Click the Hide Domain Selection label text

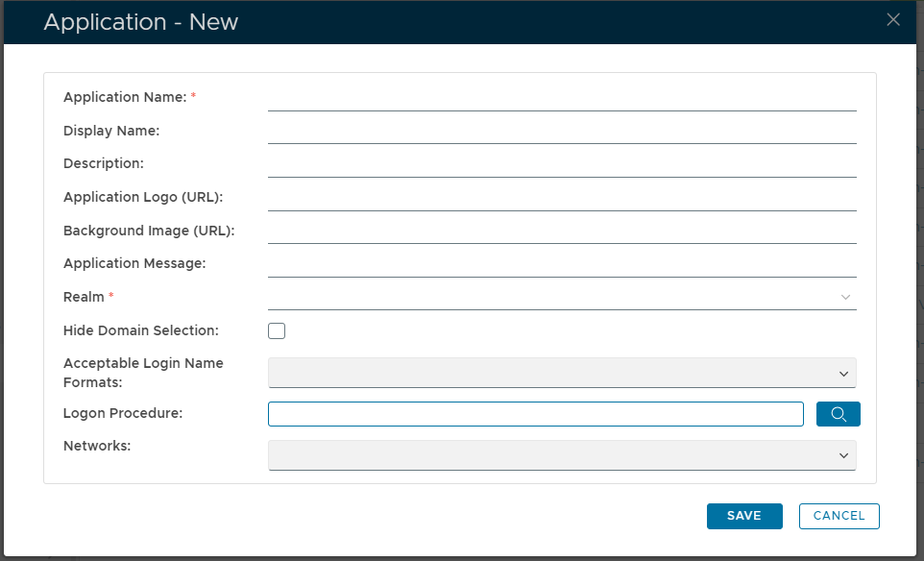(x=141, y=330)
